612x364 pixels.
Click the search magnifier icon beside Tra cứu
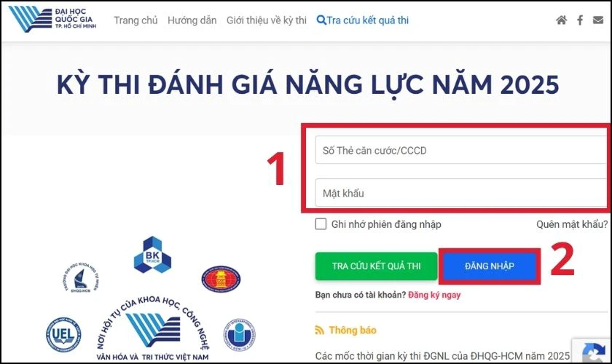click(x=321, y=20)
